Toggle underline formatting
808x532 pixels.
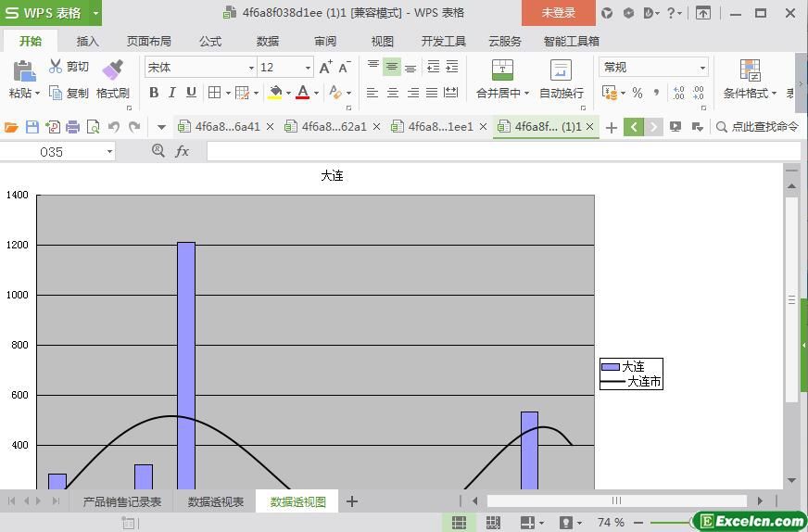point(191,93)
